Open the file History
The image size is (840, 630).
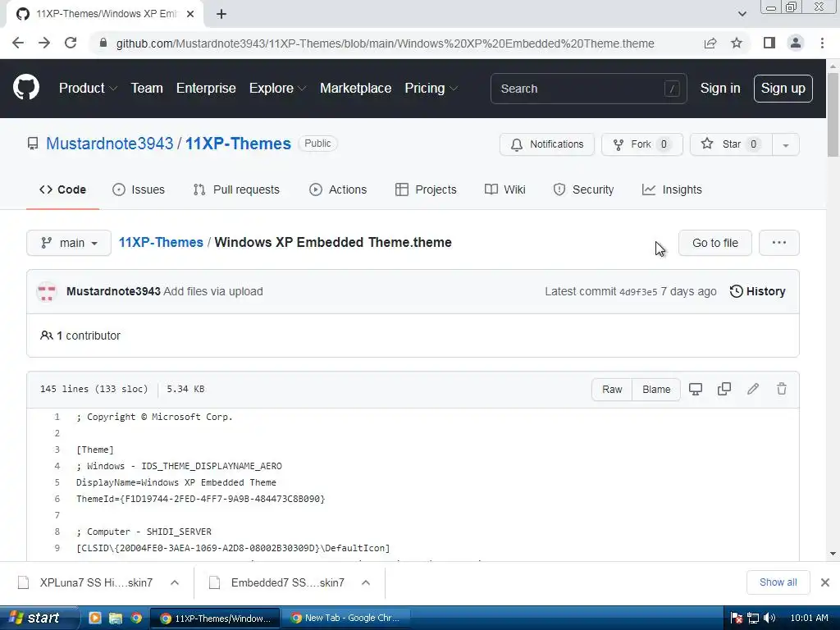click(x=757, y=291)
